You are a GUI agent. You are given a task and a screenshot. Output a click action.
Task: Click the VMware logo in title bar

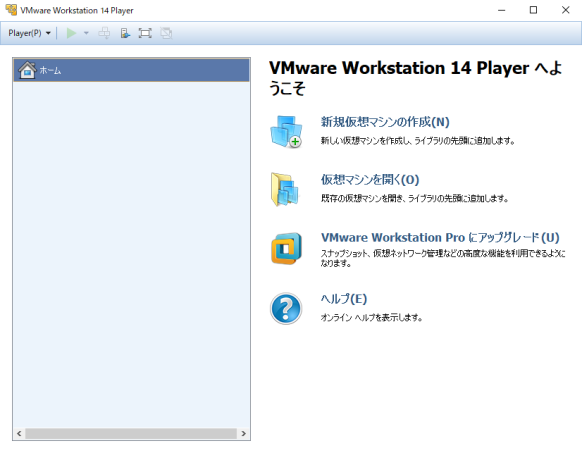point(11,10)
